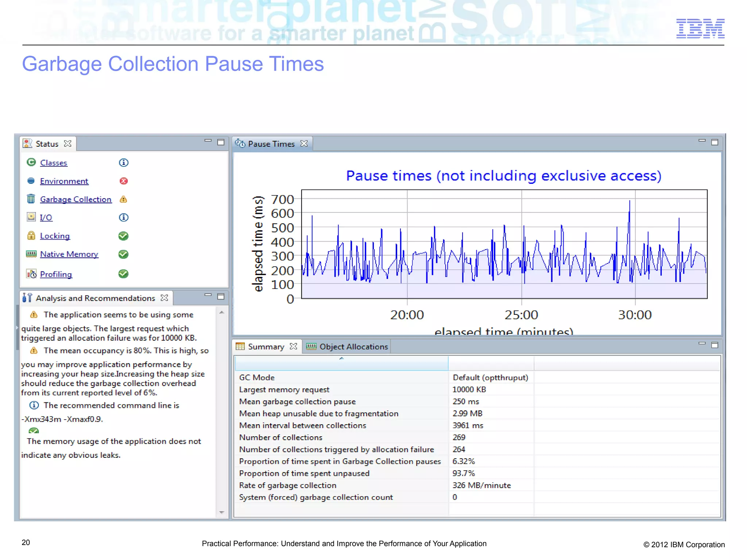Close the Summary tab
The width and height of the screenshot is (747, 560).
293,346
